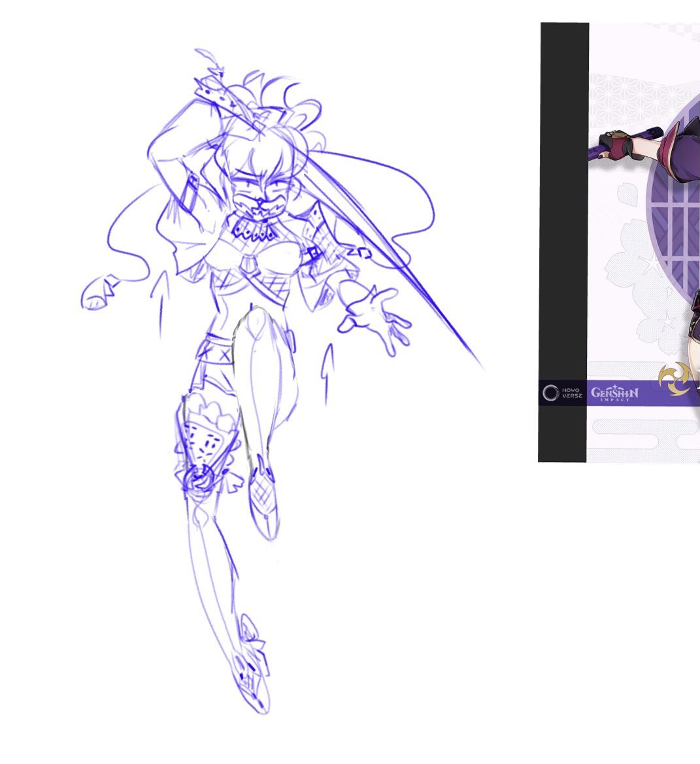This screenshot has height=764, width=700.
Task: Click the "HoYoverse" logo text
Action: click(563, 393)
